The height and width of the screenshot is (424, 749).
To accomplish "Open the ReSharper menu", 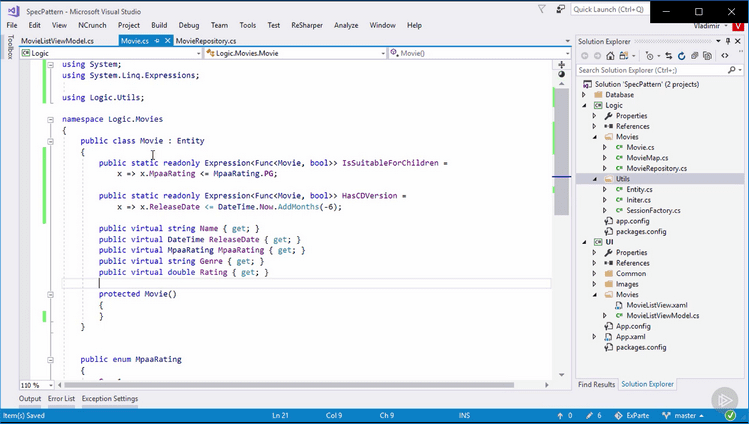I will pyautogui.click(x=307, y=25).
